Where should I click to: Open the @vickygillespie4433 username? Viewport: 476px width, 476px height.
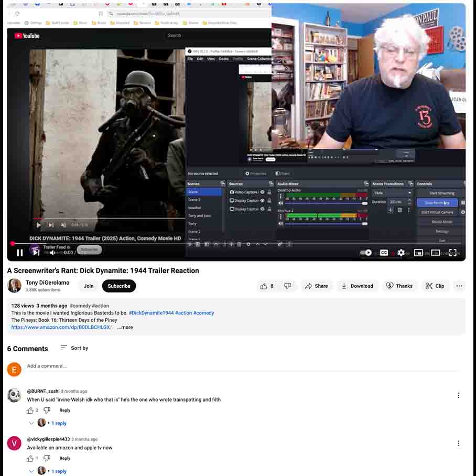point(48,439)
